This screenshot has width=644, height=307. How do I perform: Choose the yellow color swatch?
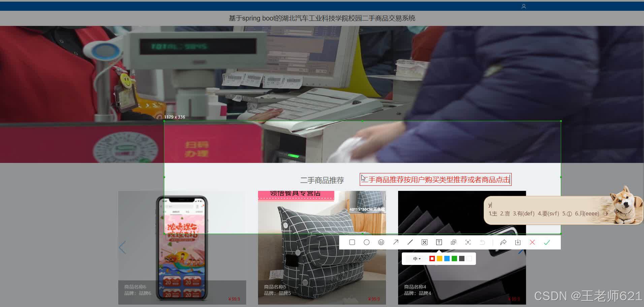[x=440, y=259]
